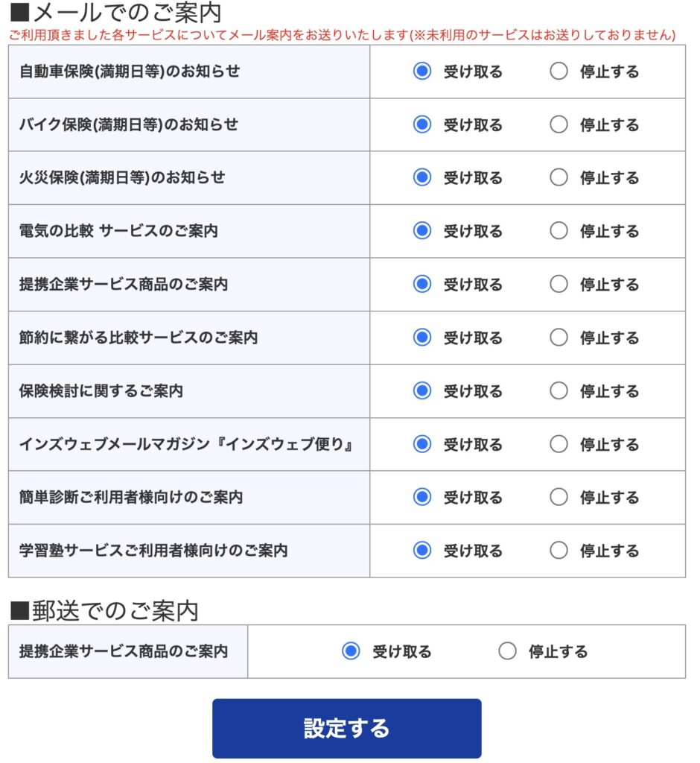The height and width of the screenshot is (763, 700).
Task: Select 停止する for 節約に繋がる比較サービス
Action: pos(559,338)
